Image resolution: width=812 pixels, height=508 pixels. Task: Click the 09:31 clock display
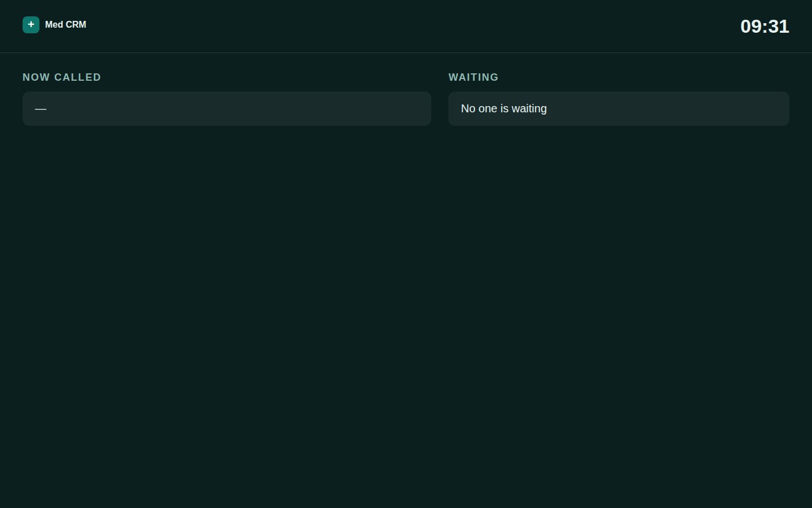click(765, 27)
